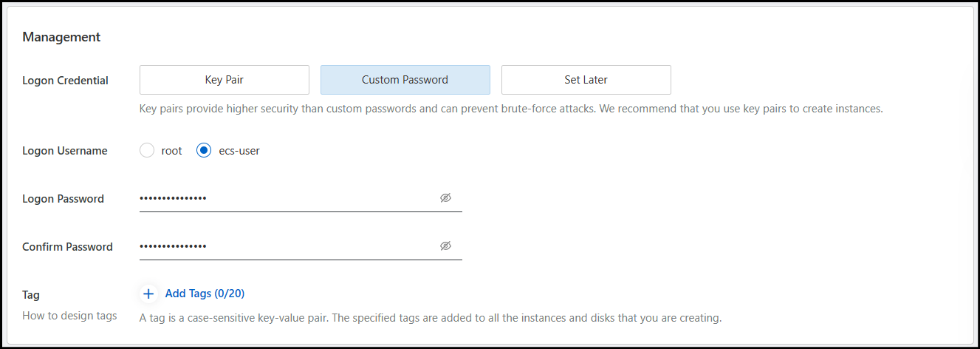Reveal the Logon Password with eye icon
Image resolution: width=980 pixels, height=349 pixels.
(445, 198)
